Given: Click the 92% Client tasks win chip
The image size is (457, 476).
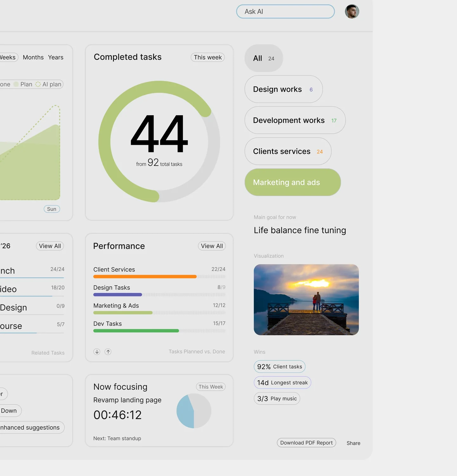Looking at the screenshot, I should point(280,367).
